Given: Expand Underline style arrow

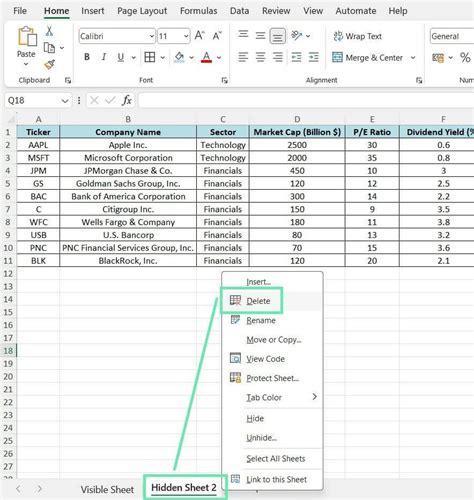Looking at the screenshot, I should (x=133, y=58).
